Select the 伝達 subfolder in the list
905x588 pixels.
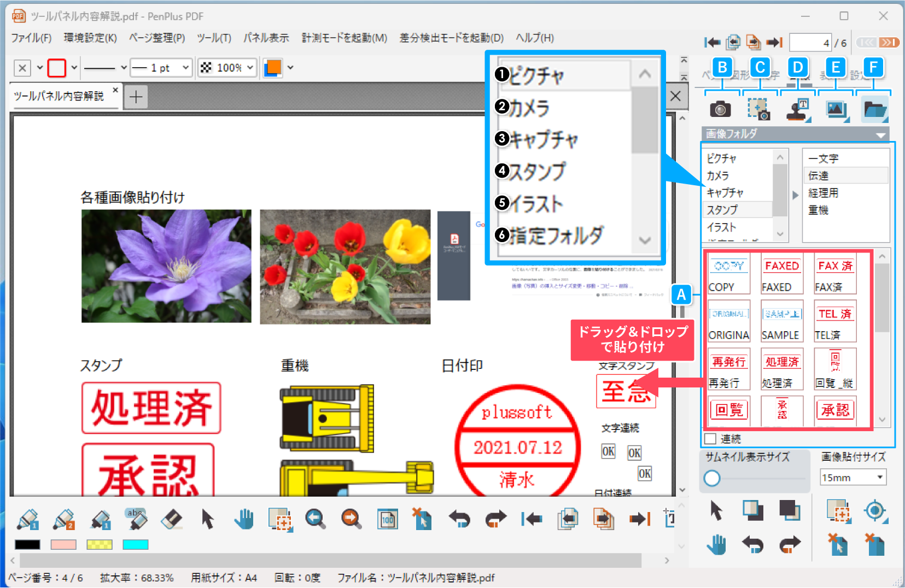pyautogui.click(x=845, y=175)
